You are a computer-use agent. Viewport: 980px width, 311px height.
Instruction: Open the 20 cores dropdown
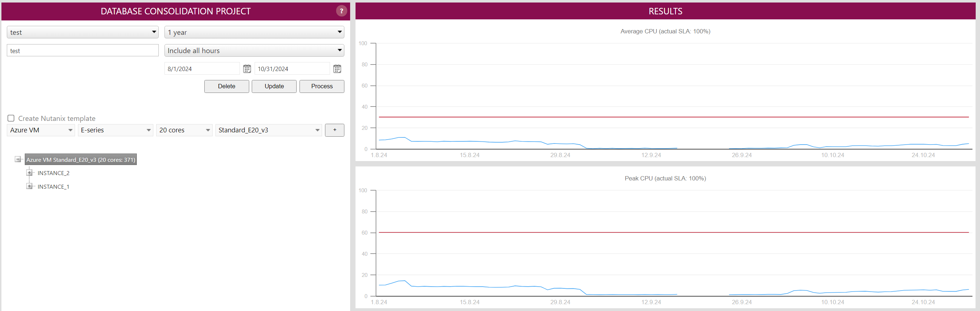click(x=184, y=130)
